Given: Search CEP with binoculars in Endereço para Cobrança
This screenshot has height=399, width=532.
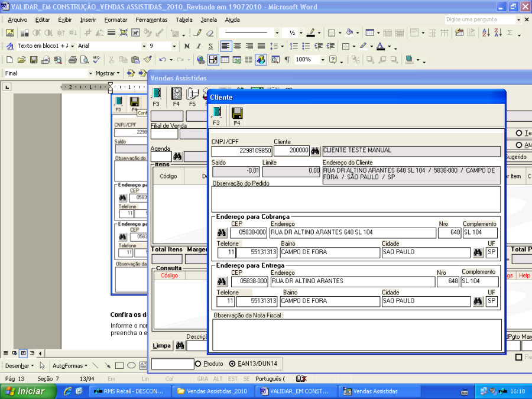Looking at the screenshot, I should tap(222, 233).
